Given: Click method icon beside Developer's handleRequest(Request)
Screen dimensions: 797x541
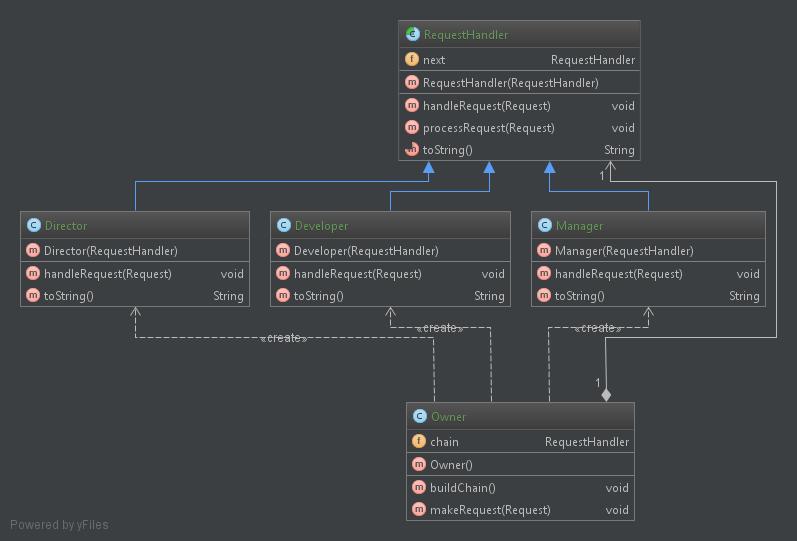Looking at the screenshot, I should pos(283,273).
